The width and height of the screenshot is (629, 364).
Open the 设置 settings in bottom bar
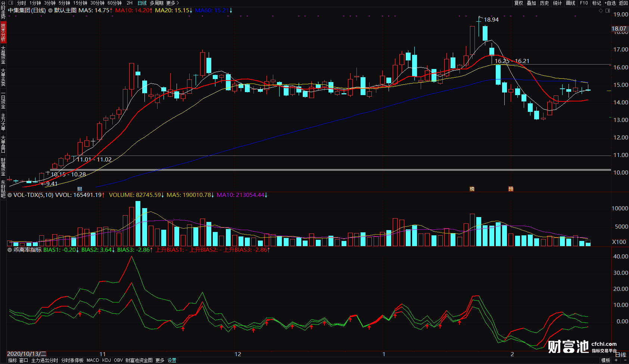point(172,360)
